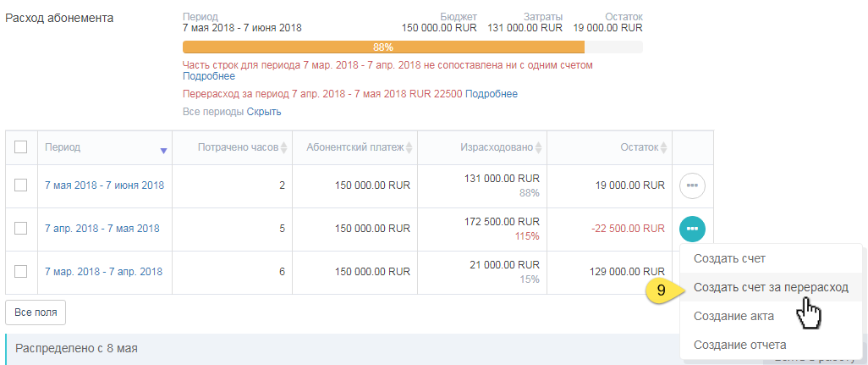Check the 7 мар. 2018 - 7 апр. 2018 row
This screenshot has height=365, width=868.
21,272
